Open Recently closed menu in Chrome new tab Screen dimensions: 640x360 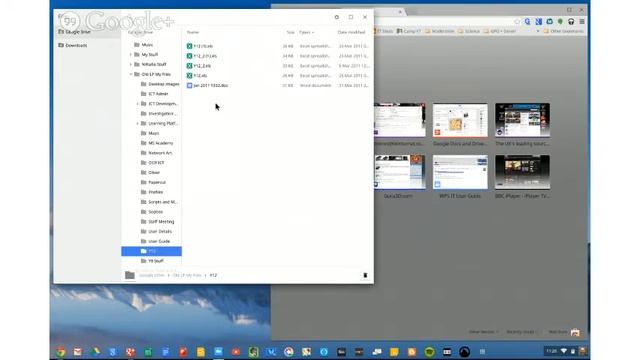(522, 332)
